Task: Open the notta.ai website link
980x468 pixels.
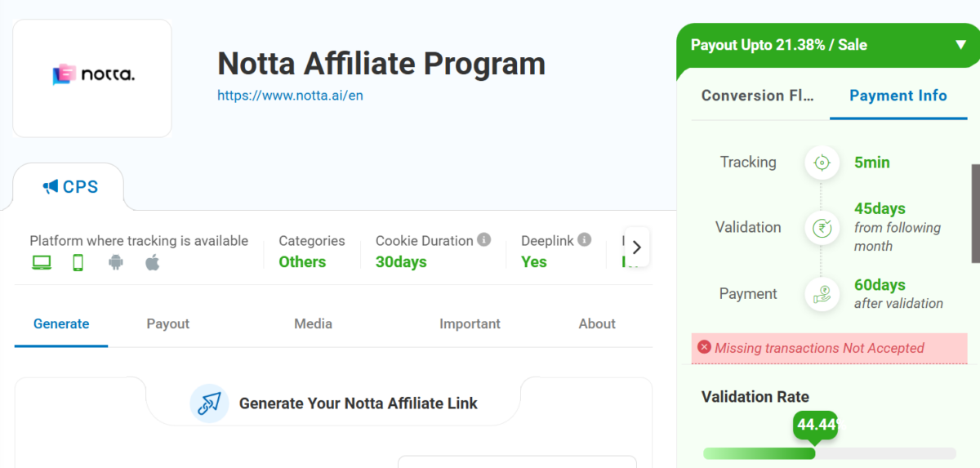Action: 290,96
